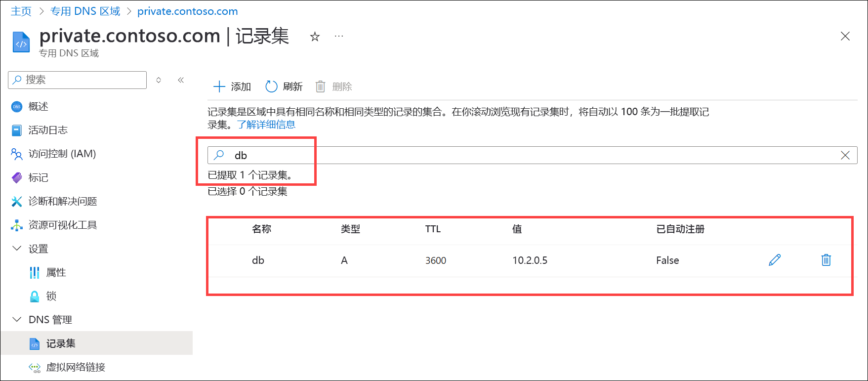Collapse the sidebar with double chevron
This screenshot has width=868, height=381.
point(181,80)
